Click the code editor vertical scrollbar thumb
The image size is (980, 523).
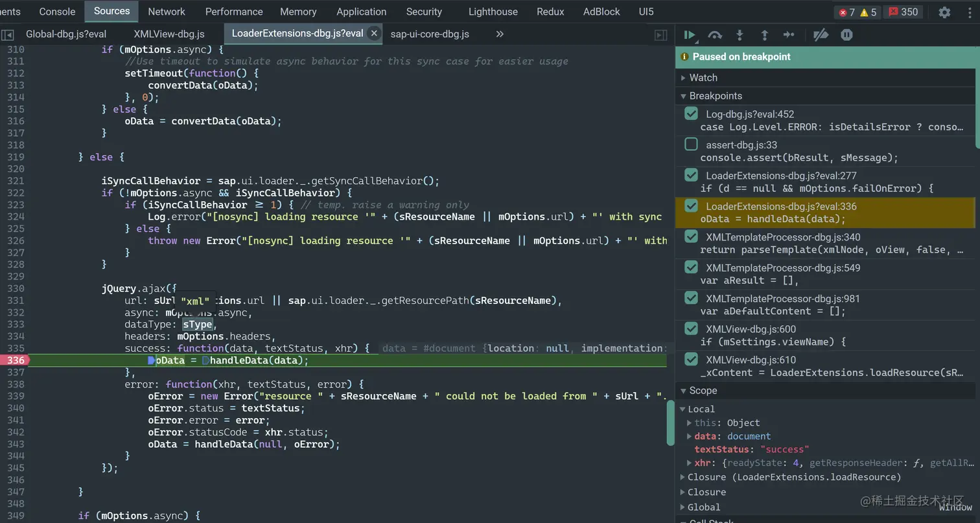pos(670,422)
